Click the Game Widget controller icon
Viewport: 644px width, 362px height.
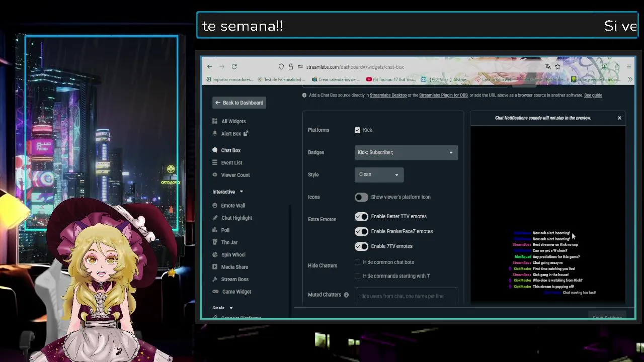215,292
